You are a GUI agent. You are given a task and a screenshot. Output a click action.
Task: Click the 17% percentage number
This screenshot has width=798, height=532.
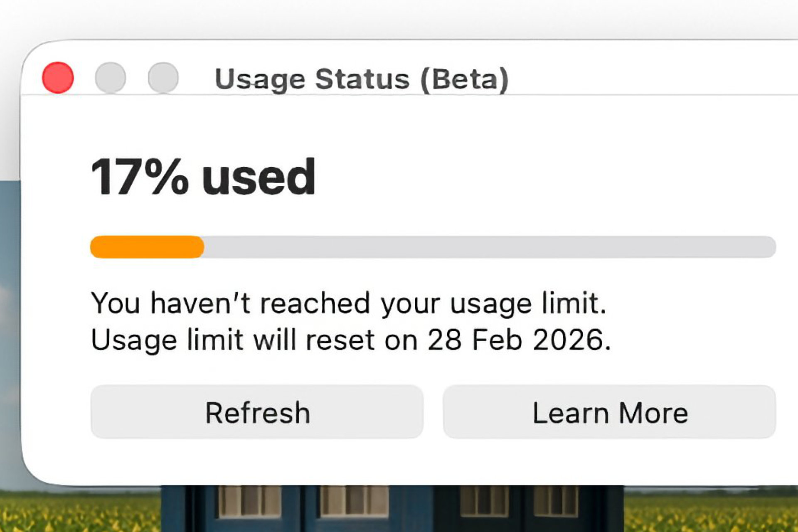coord(140,177)
